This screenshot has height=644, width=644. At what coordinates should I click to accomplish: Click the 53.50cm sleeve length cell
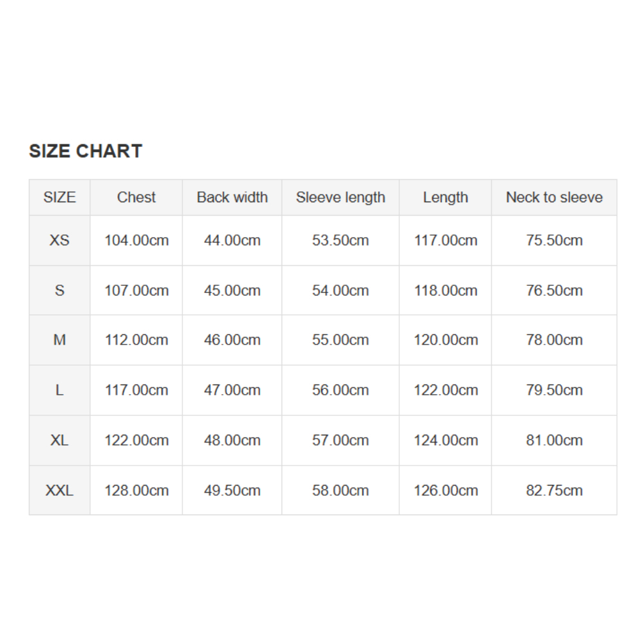(340, 240)
